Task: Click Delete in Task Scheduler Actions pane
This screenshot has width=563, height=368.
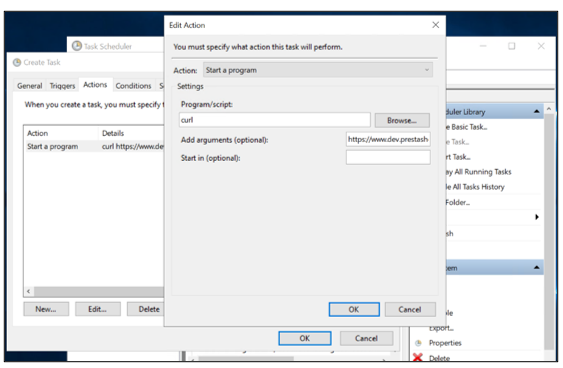Action: click(x=439, y=358)
